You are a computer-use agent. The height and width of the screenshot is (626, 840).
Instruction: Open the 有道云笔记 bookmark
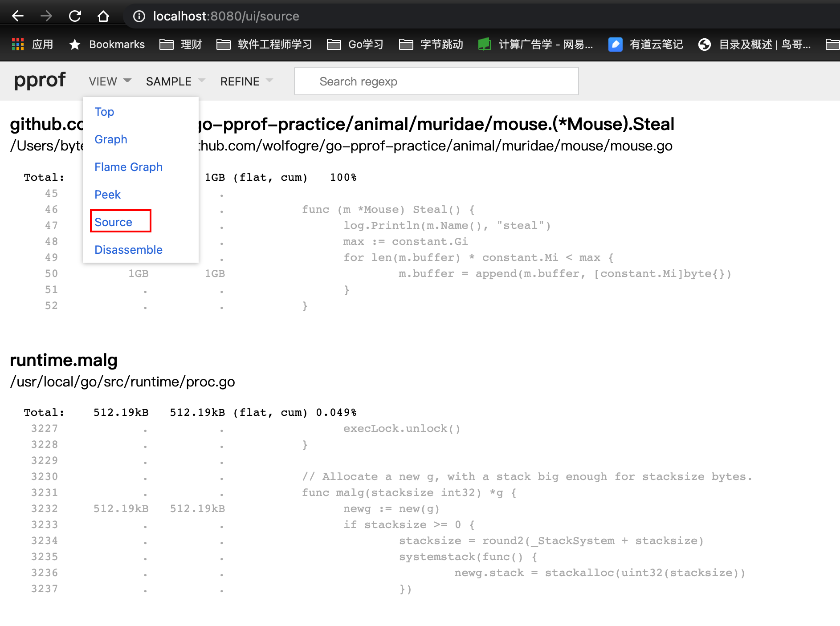tap(646, 44)
